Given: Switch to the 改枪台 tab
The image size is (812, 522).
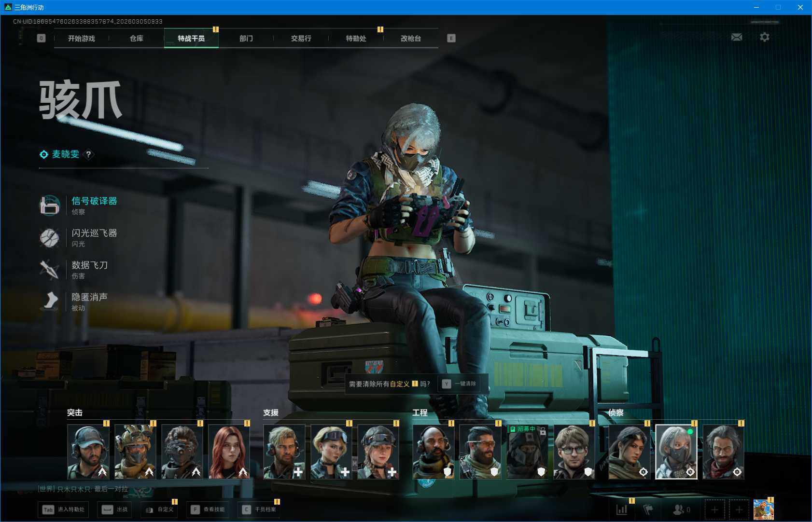Looking at the screenshot, I should pos(411,38).
